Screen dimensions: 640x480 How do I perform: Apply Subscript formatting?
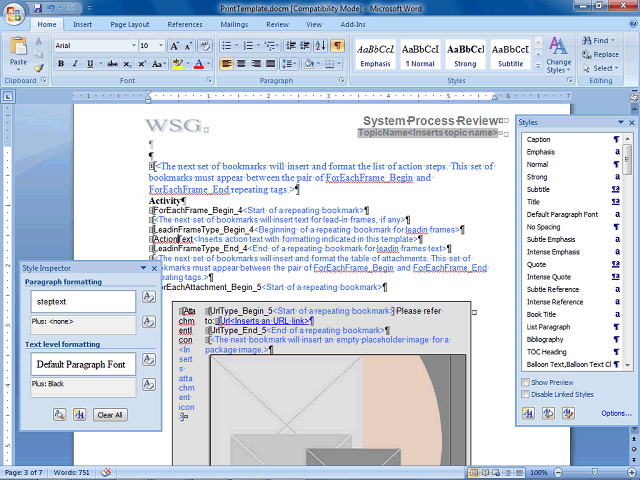127,64
